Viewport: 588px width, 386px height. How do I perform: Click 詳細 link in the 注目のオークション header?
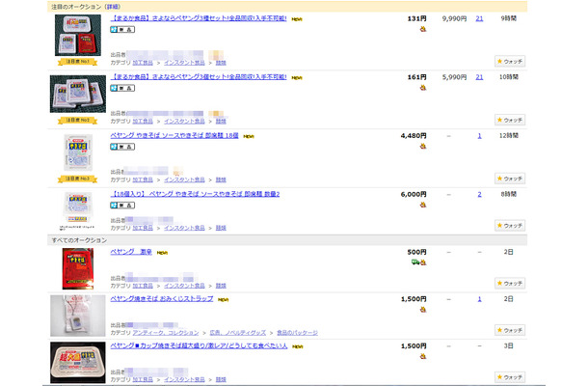click(113, 7)
